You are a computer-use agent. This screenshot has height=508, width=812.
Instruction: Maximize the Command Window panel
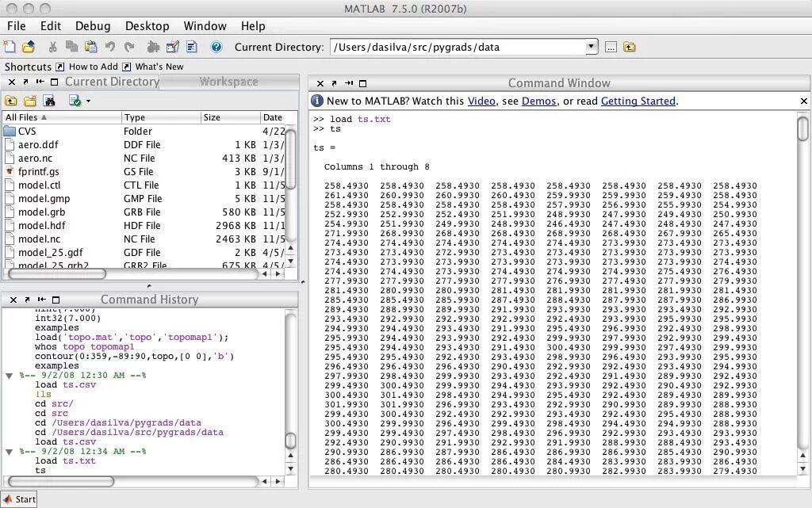[363, 83]
